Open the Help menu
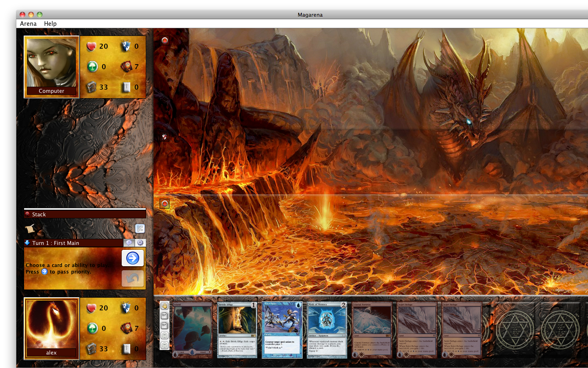Viewport: 588px width, 368px height. [x=50, y=24]
